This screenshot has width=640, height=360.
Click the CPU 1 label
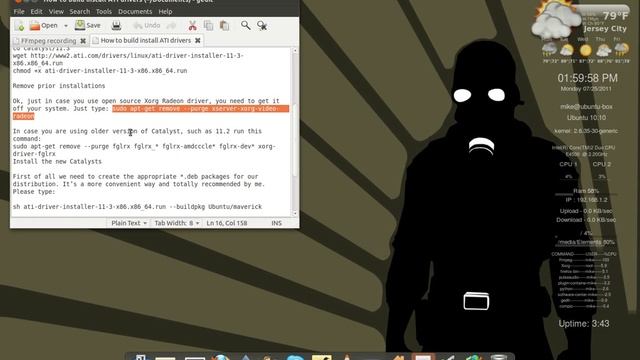tap(568, 164)
